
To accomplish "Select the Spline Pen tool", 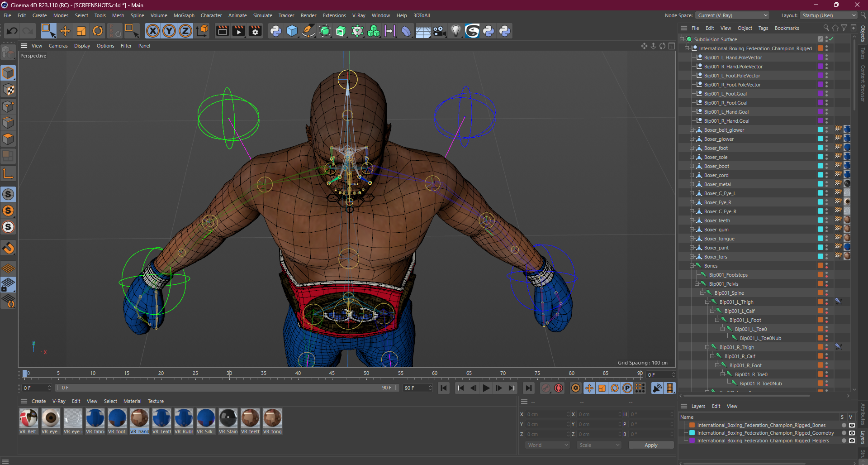I will (308, 31).
